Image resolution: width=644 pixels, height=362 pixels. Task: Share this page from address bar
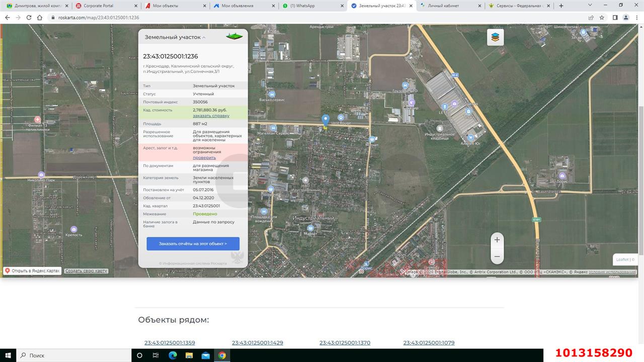point(591,17)
